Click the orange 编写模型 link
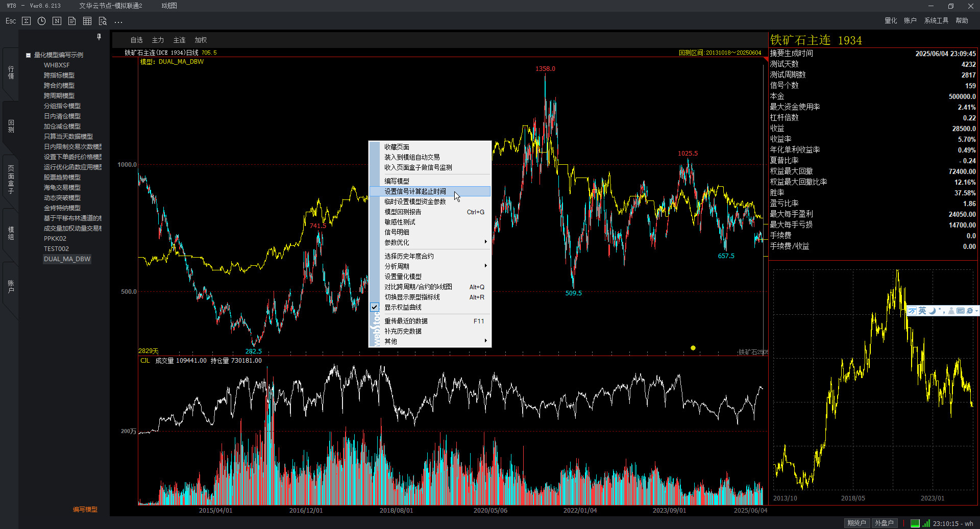The height and width of the screenshot is (529, 980). point(85,509)
